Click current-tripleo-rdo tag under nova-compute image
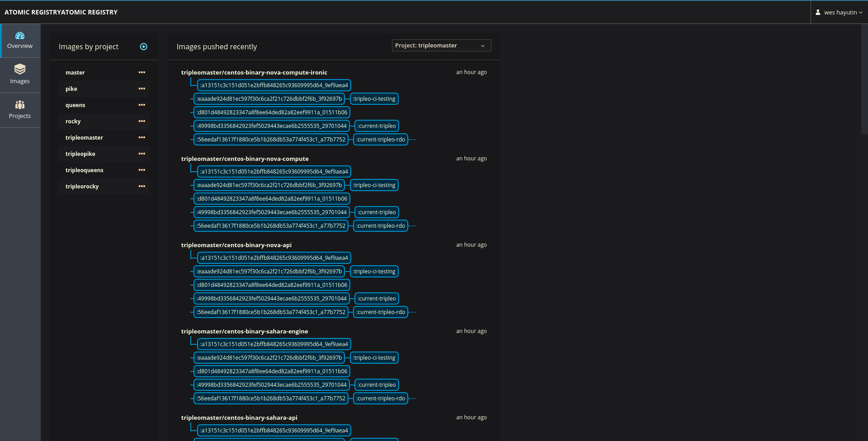The width and height of the screenshot is (868, 441). (381, 225)
